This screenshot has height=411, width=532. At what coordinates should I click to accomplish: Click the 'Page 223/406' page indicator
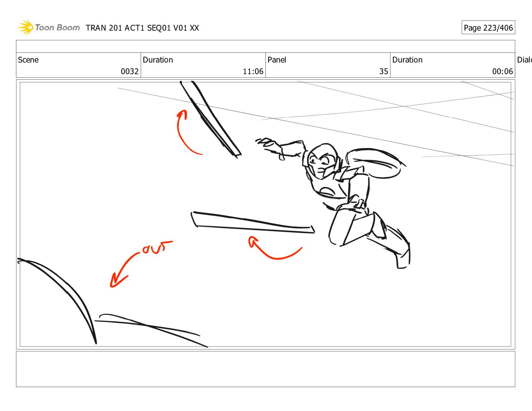click(x=488, y=28)
